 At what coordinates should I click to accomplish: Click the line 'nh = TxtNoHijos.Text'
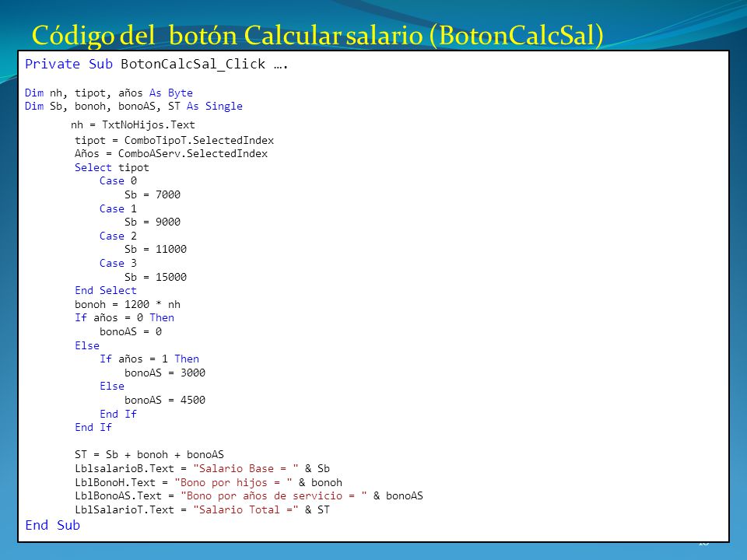click(133, 124)
